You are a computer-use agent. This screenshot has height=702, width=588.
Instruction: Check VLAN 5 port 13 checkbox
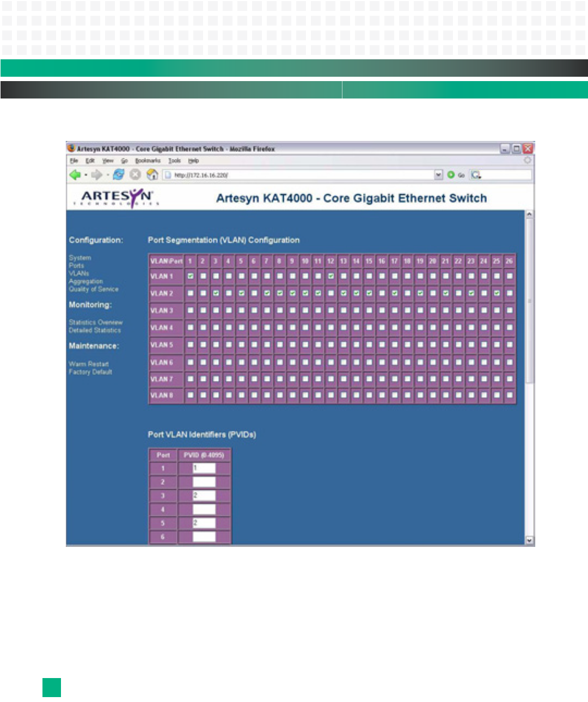(x=344, y=345)
